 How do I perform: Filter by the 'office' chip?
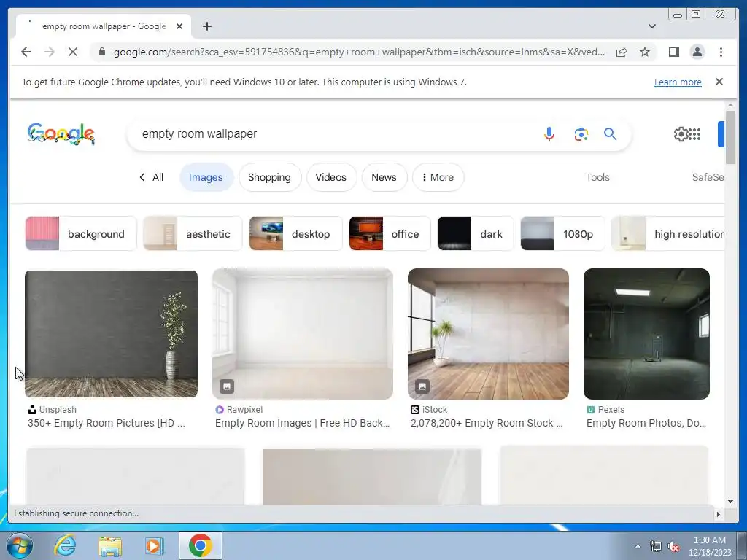390,233
